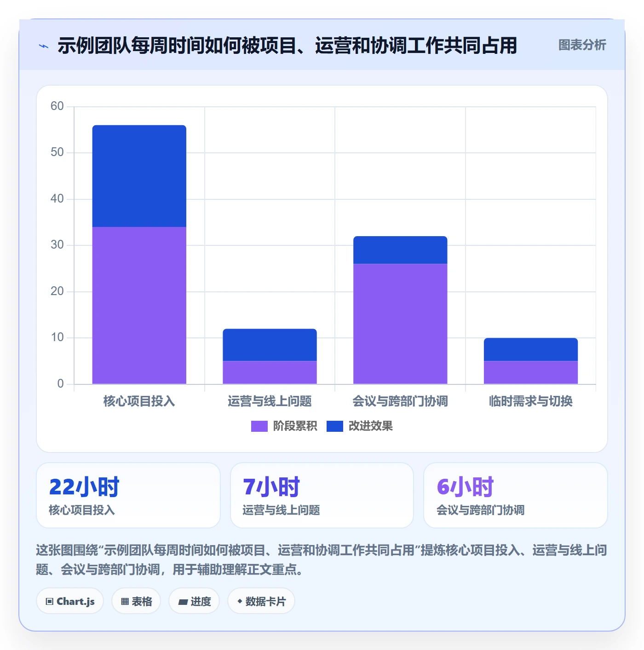
Task: Click the purple 阶段累积 segment of 核心项目投入 bar
Action: click(x=139, y=305)
